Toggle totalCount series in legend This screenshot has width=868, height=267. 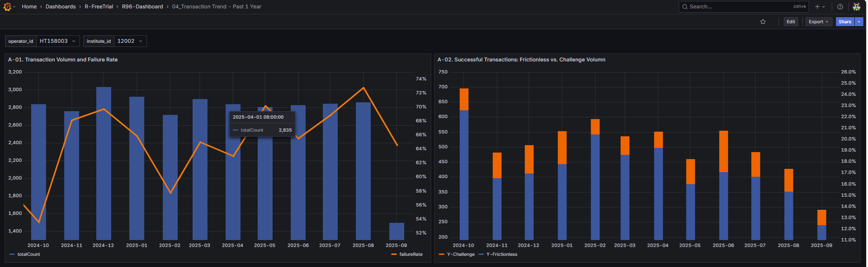click(x=28, y=254)
